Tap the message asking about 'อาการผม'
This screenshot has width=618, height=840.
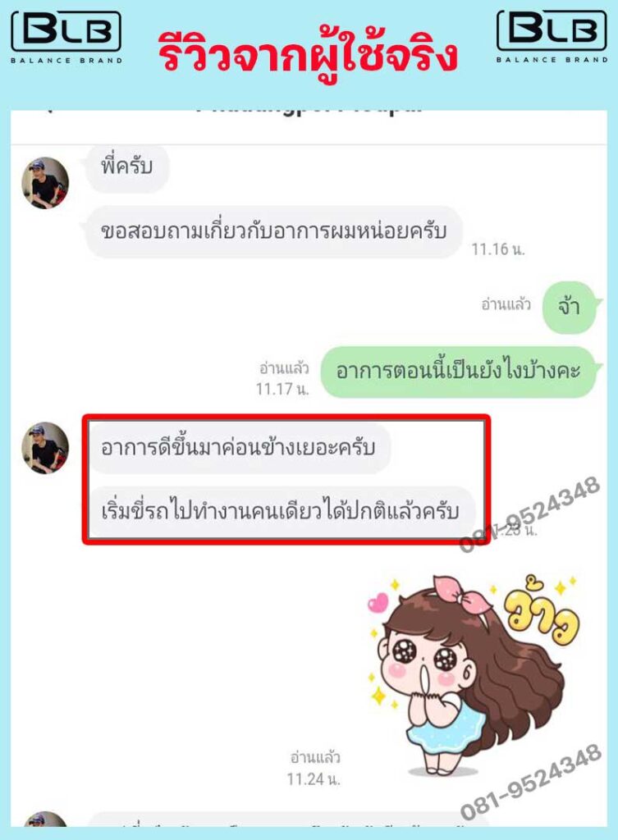pos(273,231)
